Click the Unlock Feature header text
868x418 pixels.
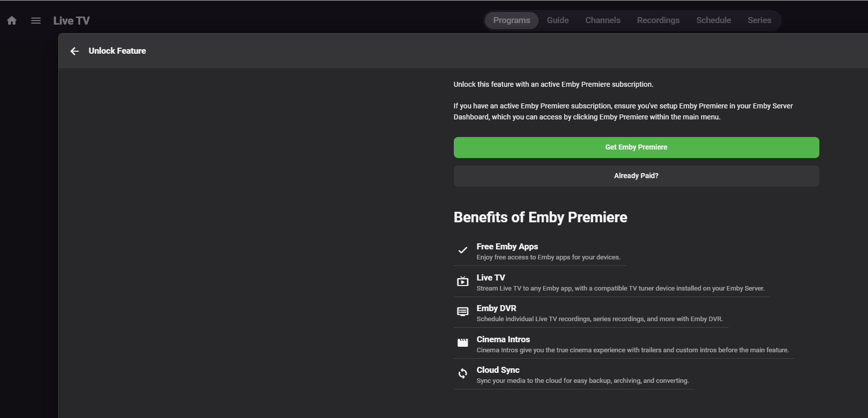click(117, 51)
